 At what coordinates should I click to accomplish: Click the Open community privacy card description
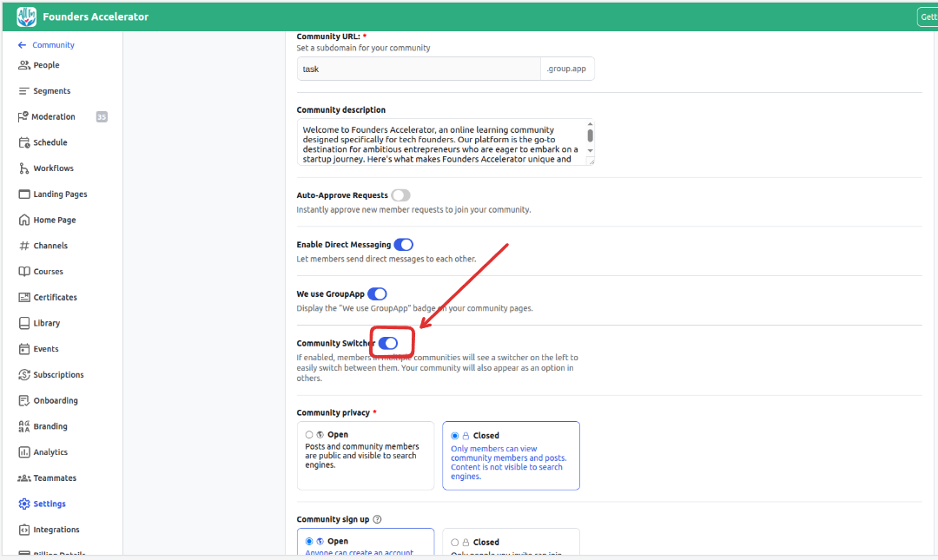[x=362, y=456]
